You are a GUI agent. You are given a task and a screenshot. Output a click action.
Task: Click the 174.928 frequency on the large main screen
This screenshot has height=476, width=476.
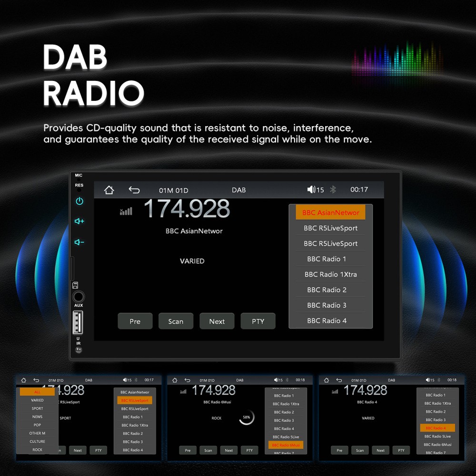[187, 208]
